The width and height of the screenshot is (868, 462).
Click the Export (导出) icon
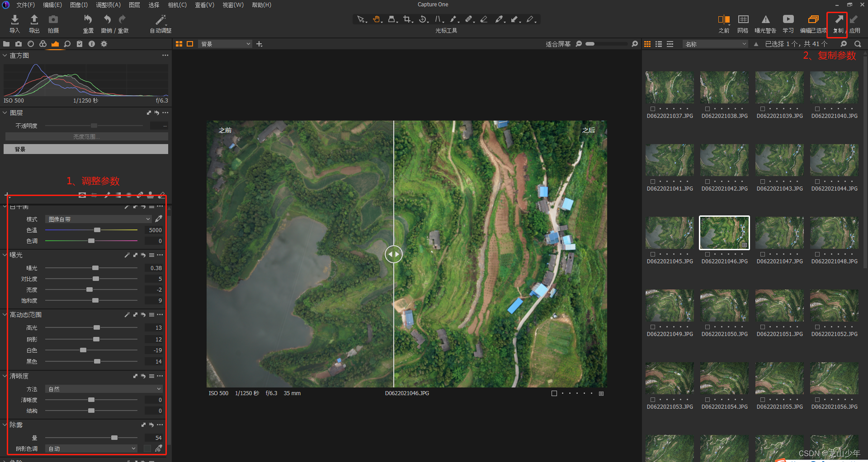(x=34, y=19)
